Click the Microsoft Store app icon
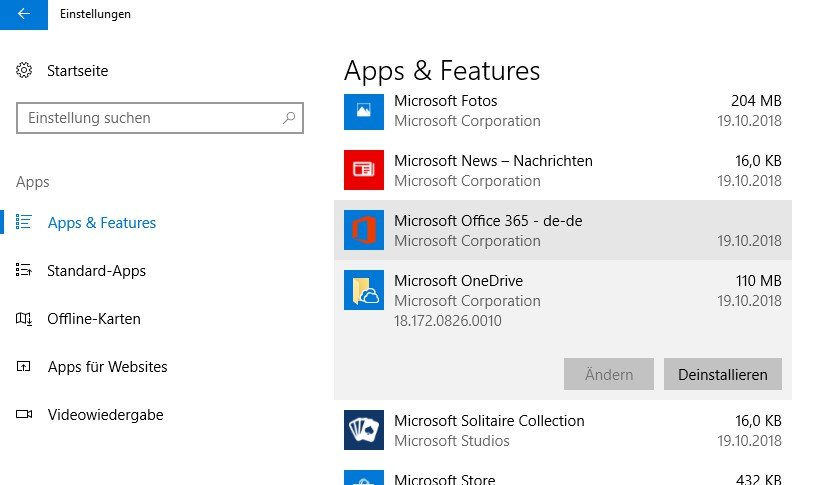 (364, 478)
